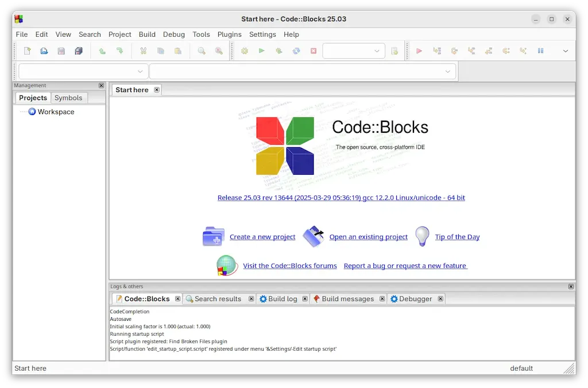Expand the debugger toolbar overflow chevron

point(566,51)
